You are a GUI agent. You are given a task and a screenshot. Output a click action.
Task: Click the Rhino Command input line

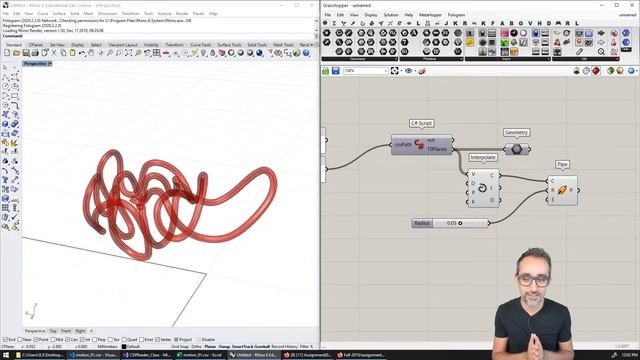click(x=167, y=36)
